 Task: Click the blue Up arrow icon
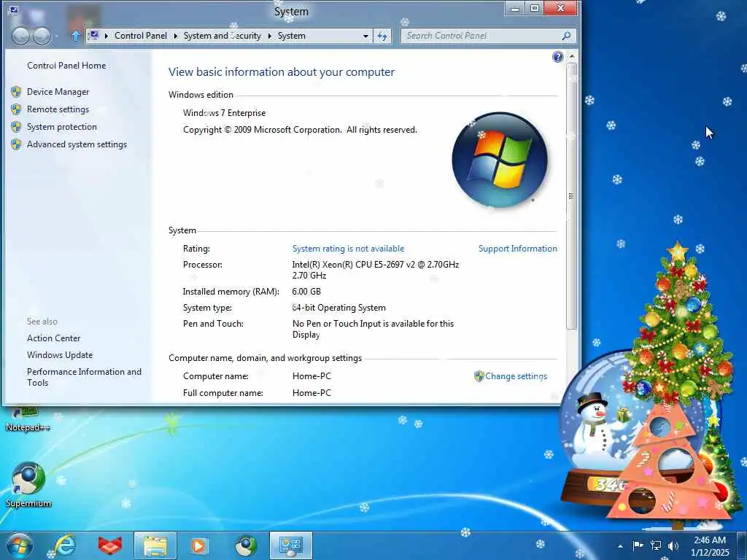pos(75,36)
